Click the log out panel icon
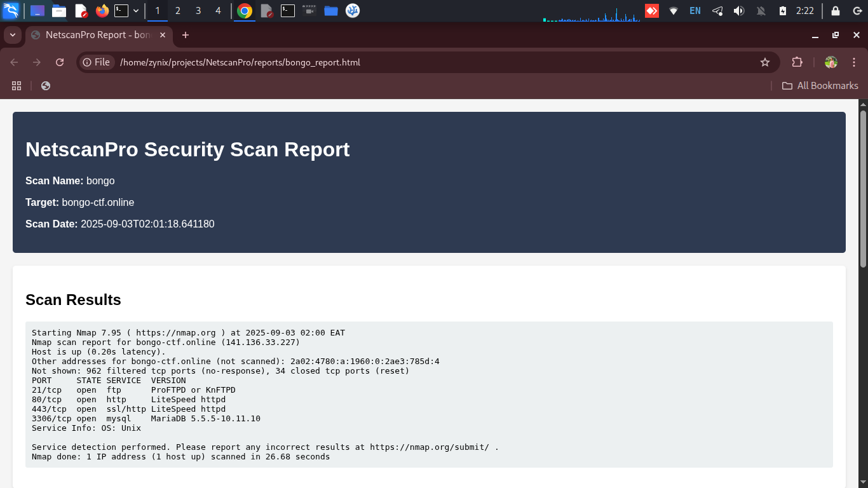This screenshot has height=488, width=868. pyautogui.click(x=857, y=11)
